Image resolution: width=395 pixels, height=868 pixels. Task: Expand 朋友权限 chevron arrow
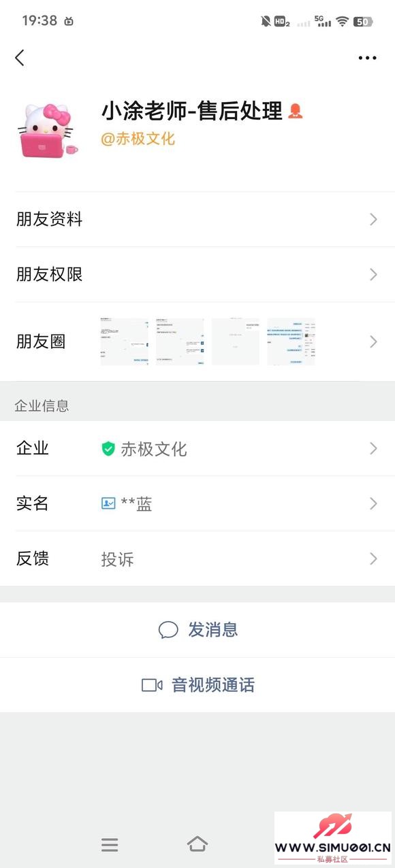tap(373, 274)
